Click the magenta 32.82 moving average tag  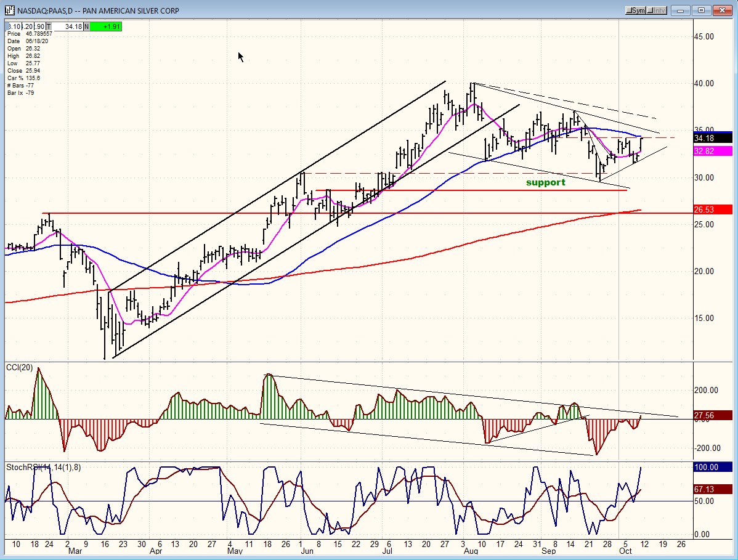tap(713, 151)
